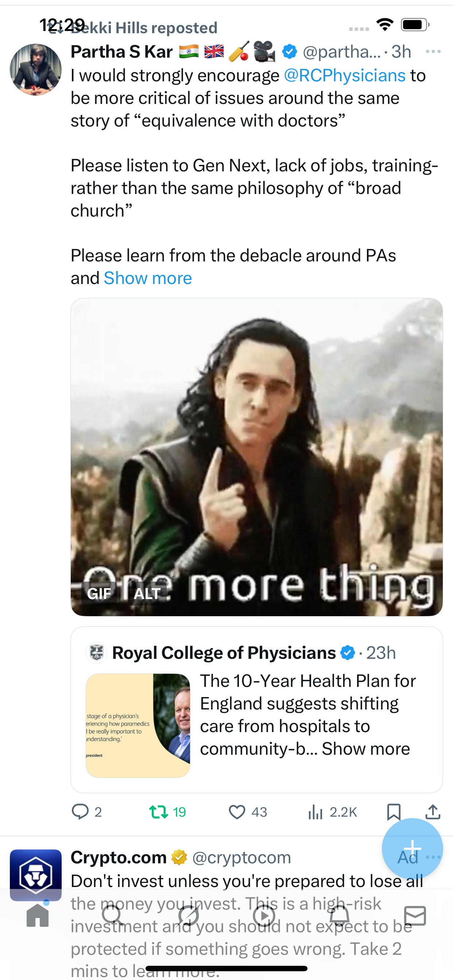The width and height of the screenshot is (453, 980).
Task: Open the Search tab
Action: (112, 915)
